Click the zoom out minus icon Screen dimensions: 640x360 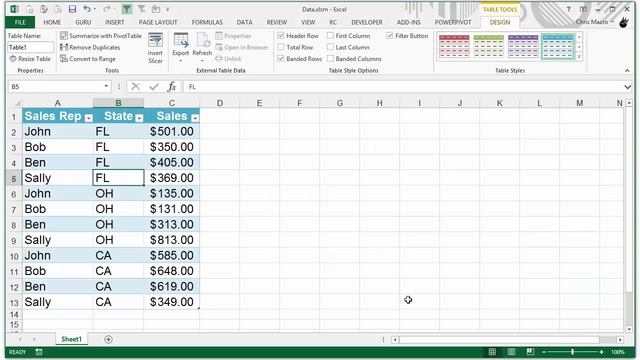(x=544, y=352)
